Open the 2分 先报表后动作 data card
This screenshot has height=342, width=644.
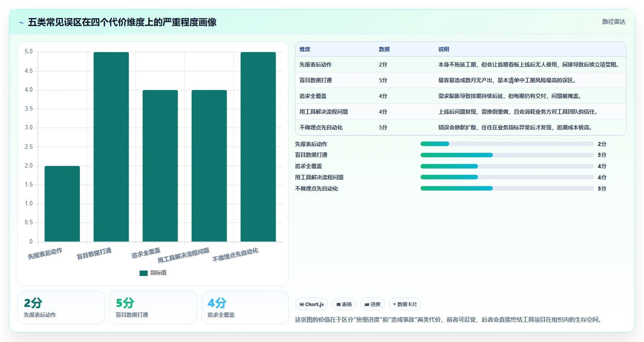pyautogui.click(x=61, y=307)
